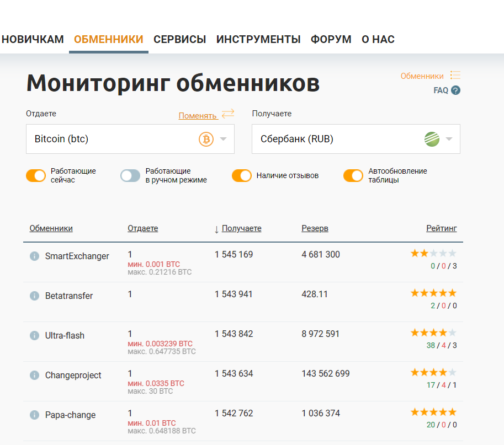This screenshot has width=504, height=445.
Task: Click reserve value 143 562 699
Action: point(325,374)
